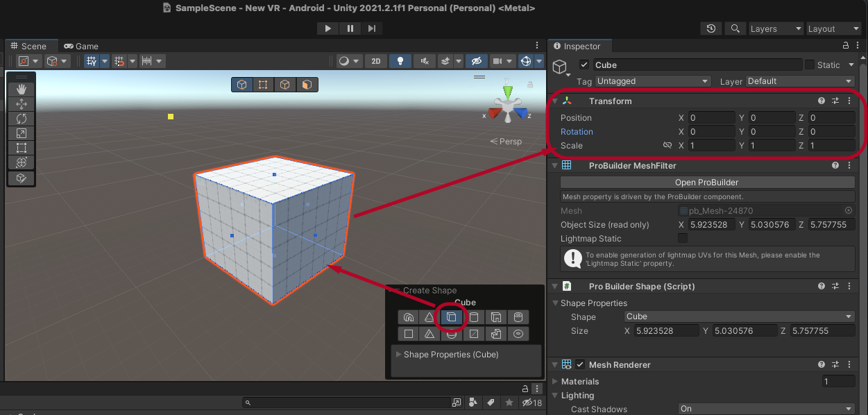The image size is (868, 415).
Task: Open the scene draw mode dropdown
Action: click(348, 61)
